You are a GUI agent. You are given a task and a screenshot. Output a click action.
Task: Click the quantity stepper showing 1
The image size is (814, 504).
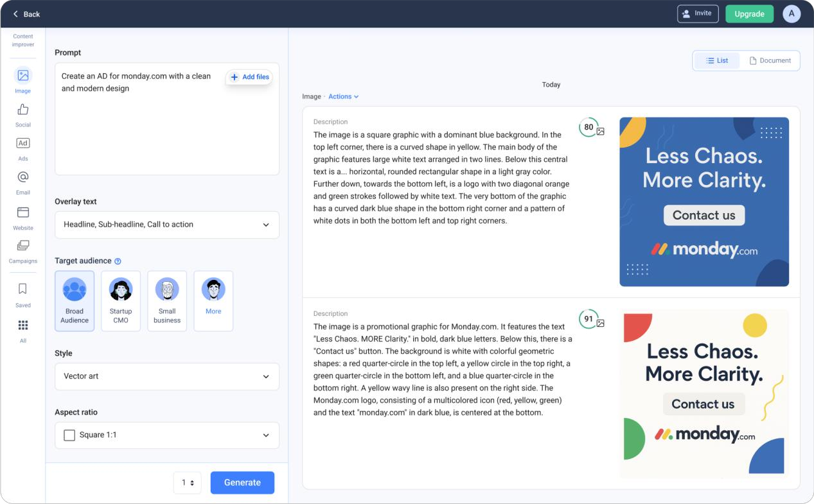pyautogui.click(x=188, y=483)
